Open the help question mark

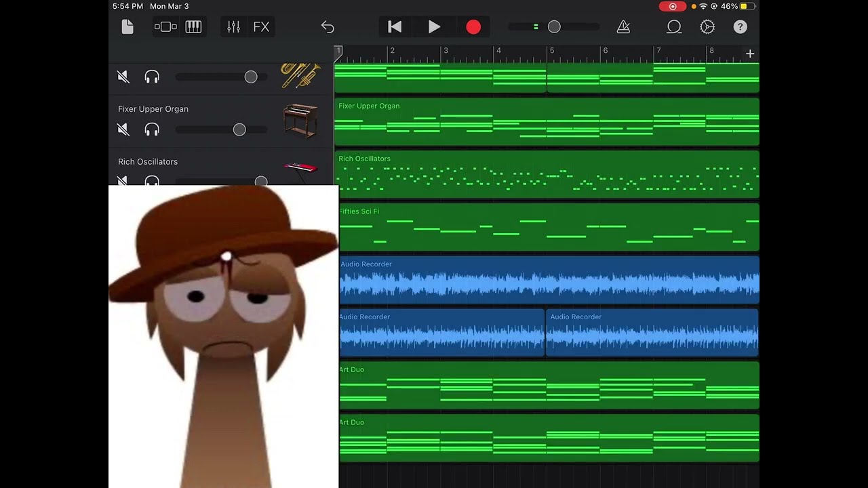pos(740,27)
